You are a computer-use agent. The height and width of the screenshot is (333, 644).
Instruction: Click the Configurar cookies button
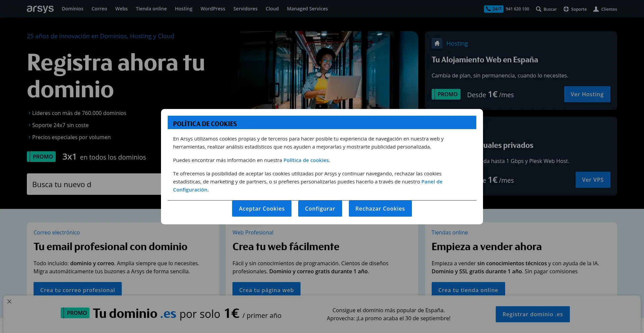[x=320, y=209]
